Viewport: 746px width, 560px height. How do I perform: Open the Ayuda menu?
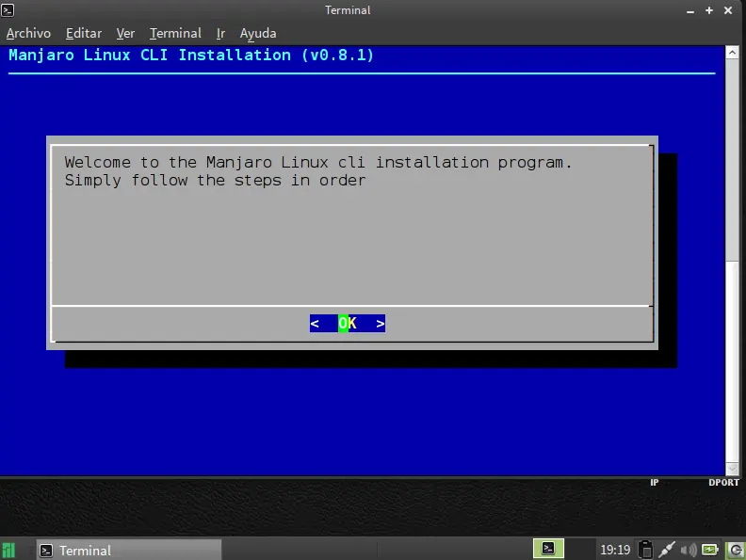tap(258, 33)
